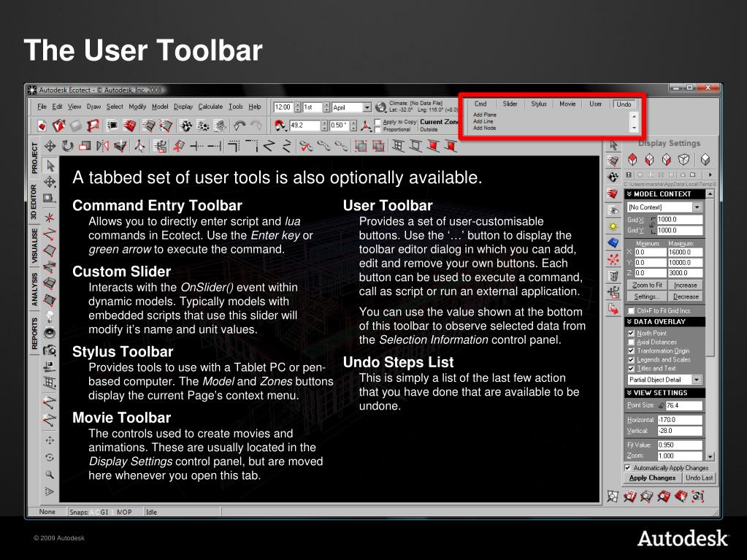Uncheck the North Point checkbox

tap(631, 334)
